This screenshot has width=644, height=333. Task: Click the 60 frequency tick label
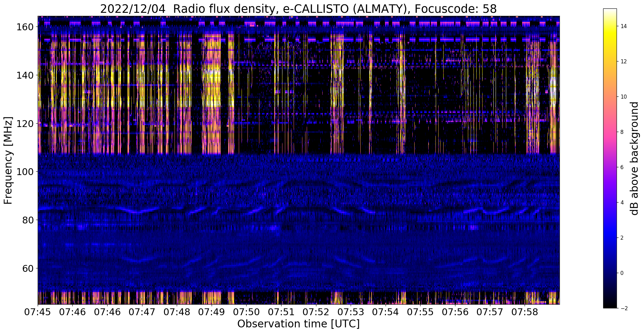pos(28,268)
